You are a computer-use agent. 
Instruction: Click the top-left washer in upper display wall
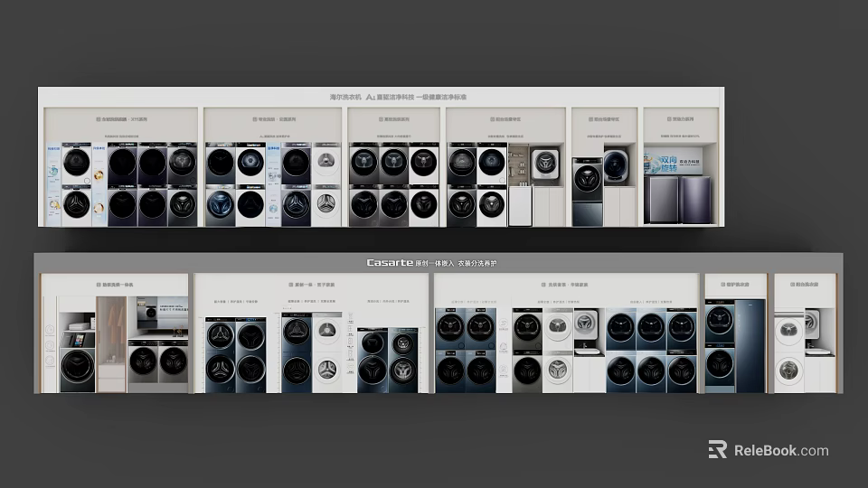tap(76, 164)
